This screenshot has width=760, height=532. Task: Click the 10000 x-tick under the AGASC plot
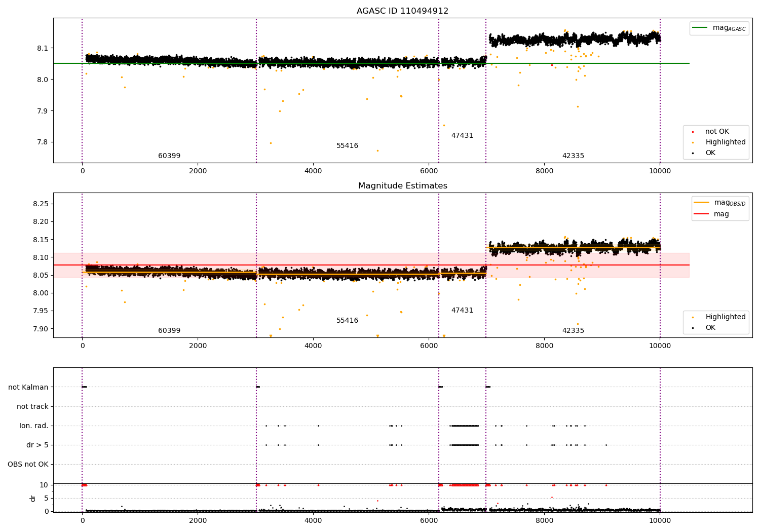[660, 171]
